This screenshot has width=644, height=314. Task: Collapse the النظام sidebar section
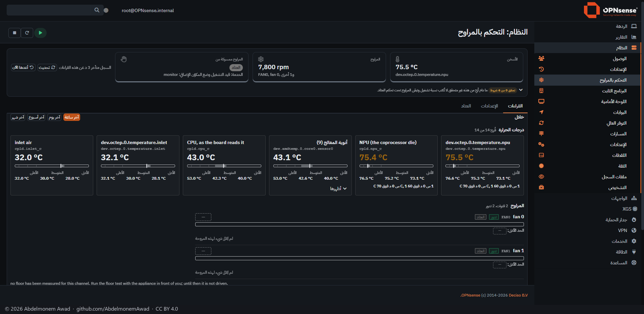coord(588,48)
